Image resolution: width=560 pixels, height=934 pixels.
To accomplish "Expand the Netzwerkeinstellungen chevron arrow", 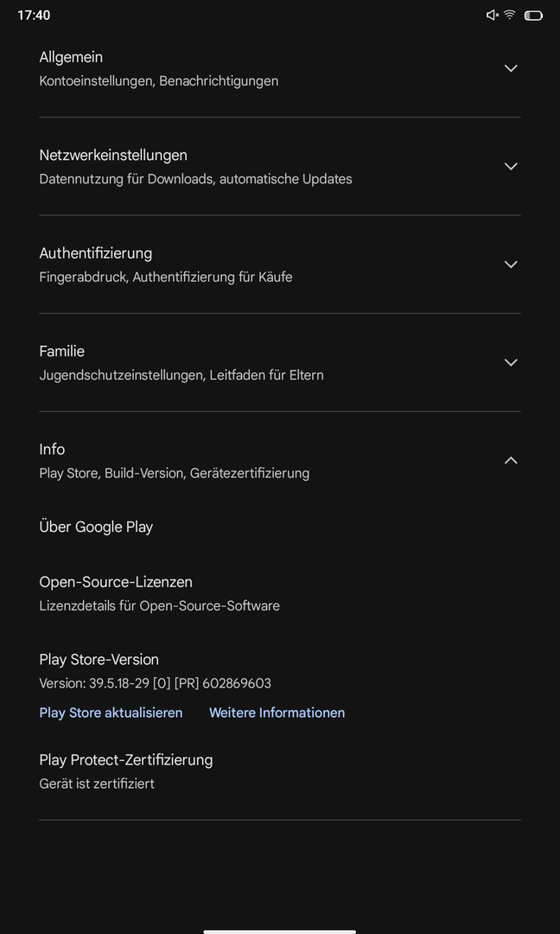I will tap(511, 166).
